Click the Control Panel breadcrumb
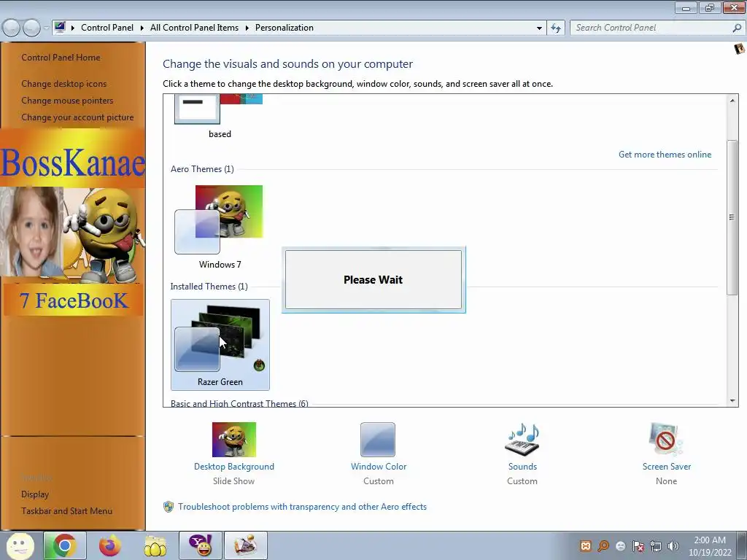 (107, 28)
